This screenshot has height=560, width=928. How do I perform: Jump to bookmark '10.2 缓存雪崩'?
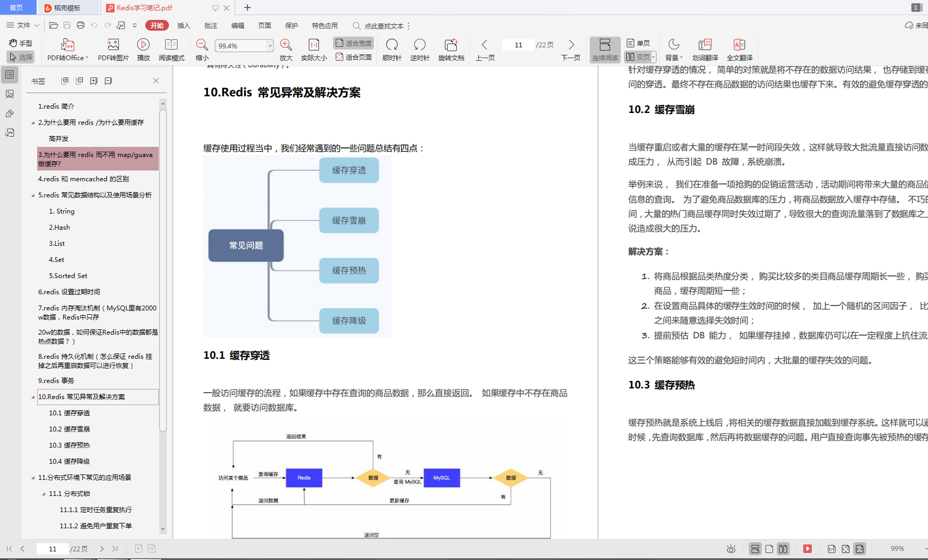[69, 429]
